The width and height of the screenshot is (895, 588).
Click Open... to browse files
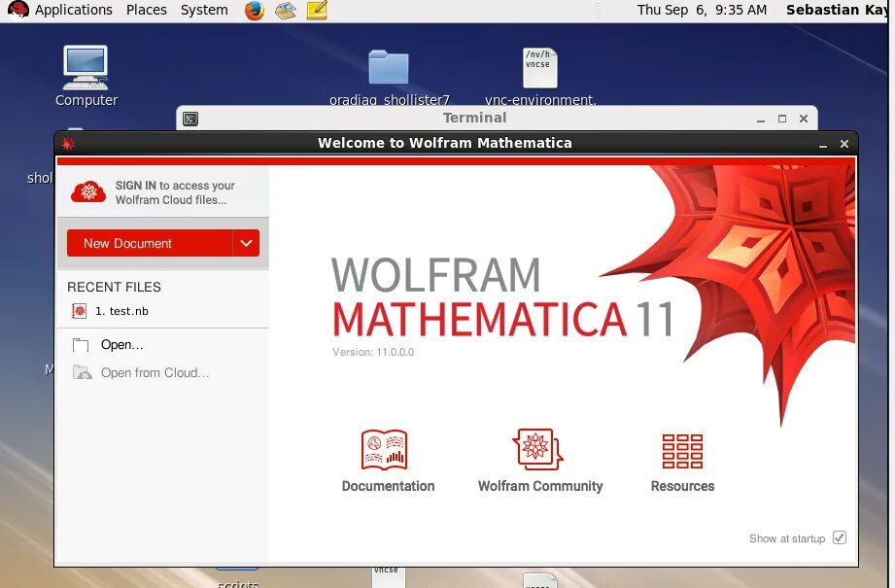[x=122, y=345]
